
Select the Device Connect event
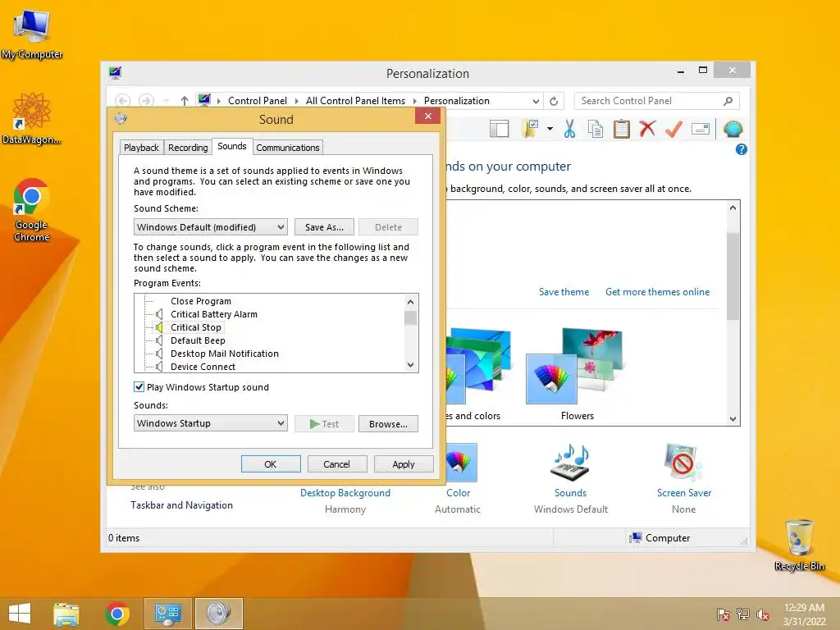(203, 367)
